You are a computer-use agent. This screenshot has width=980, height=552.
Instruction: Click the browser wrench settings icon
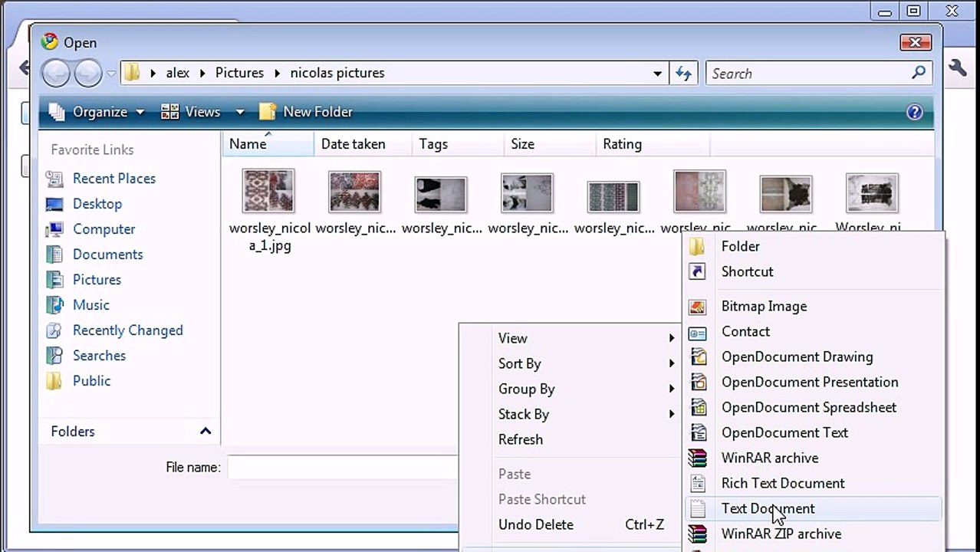[958, 68]
